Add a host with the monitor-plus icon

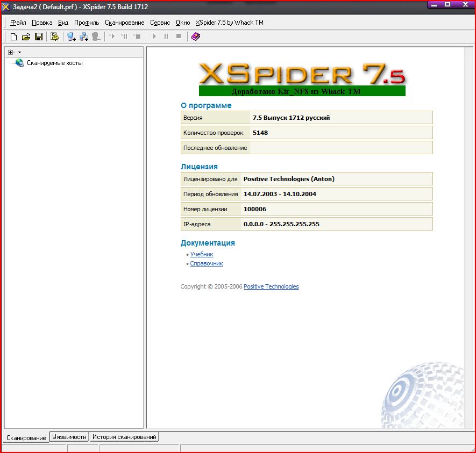tap(72, 37)
